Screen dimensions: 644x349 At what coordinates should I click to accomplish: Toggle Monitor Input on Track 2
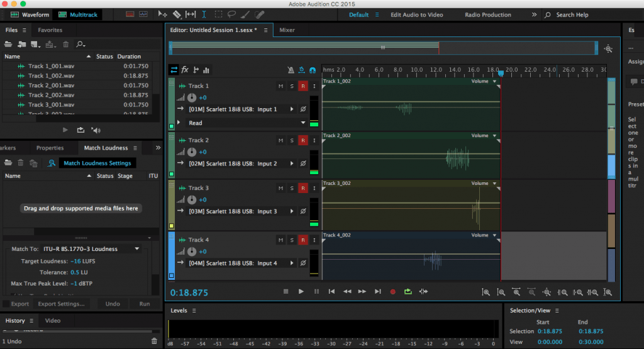pyautogui.click(x=314, y=140)
